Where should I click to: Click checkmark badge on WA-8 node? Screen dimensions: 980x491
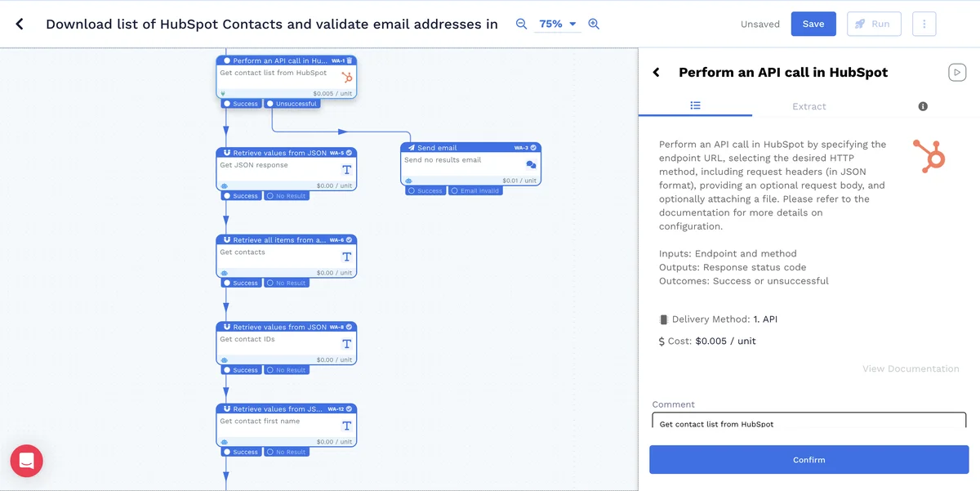pyautogui.click(x=350, y=327)
